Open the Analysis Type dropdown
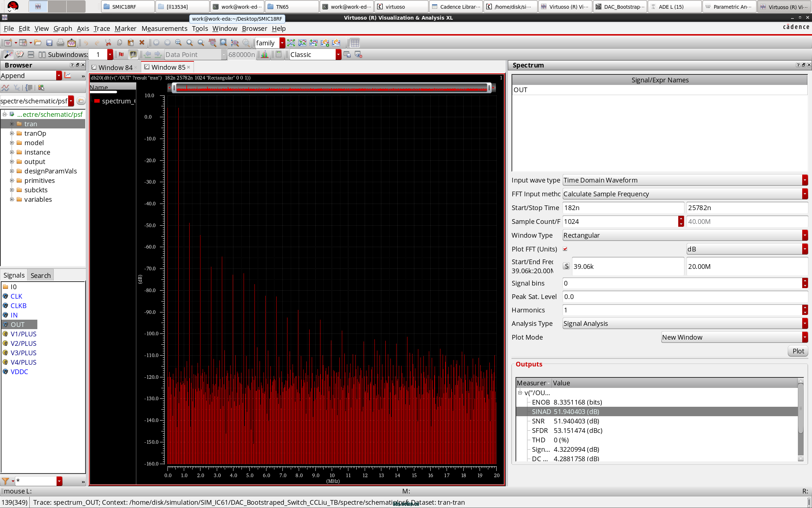This screenshot has height=508, width=812. tap(685, 323)
